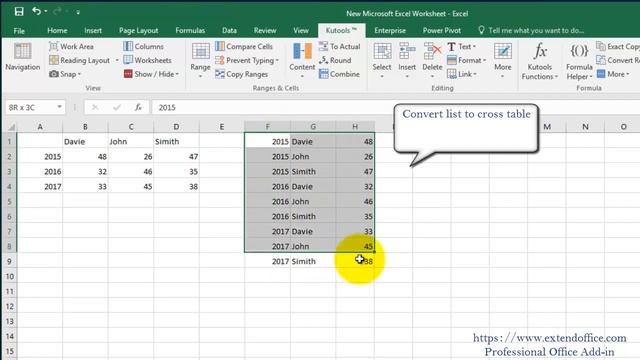The width and height of the screenshot is (640, 360).
Task: Select cell B1 containing Davie
Action: click(85, 142)
